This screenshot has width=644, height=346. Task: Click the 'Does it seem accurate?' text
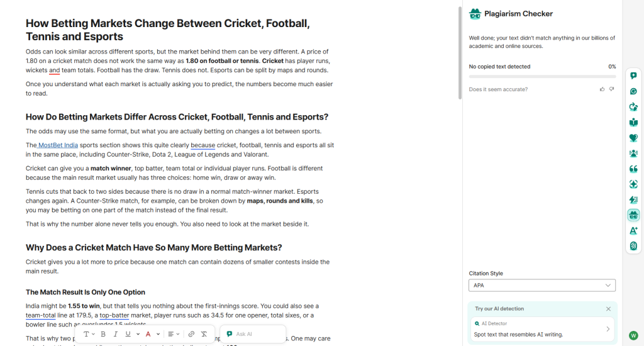pyautogui.click(x=498, y=89)
